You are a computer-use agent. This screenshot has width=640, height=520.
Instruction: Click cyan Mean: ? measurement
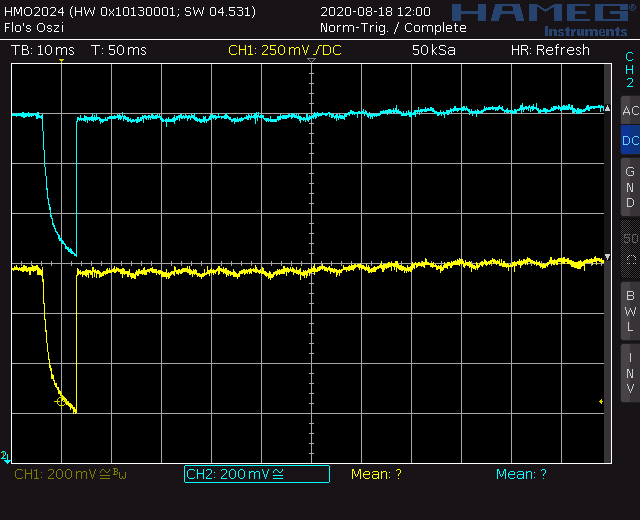521,474
